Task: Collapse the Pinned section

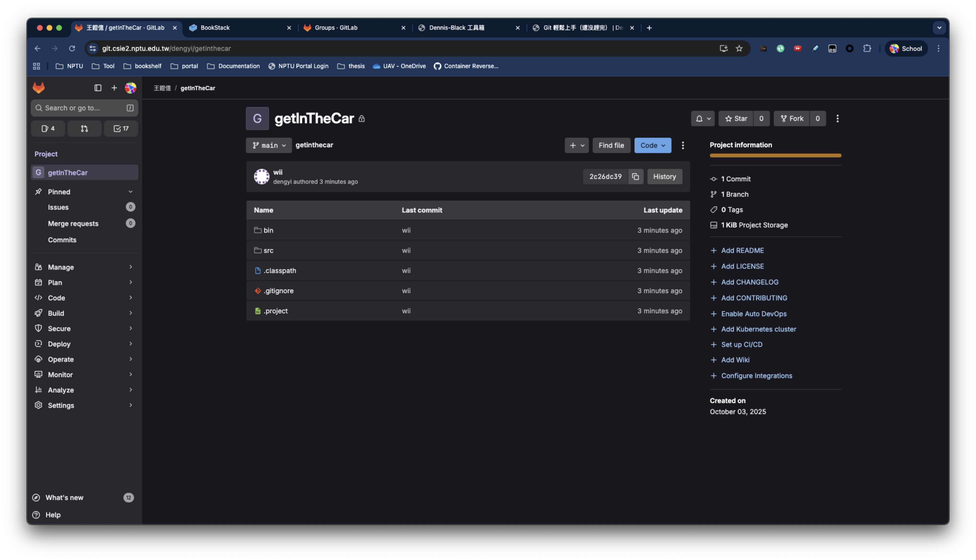Action: pos(130,191)
